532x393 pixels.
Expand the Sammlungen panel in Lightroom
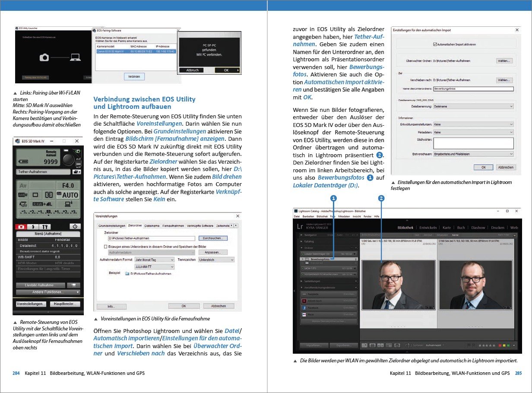click(301, 281)
